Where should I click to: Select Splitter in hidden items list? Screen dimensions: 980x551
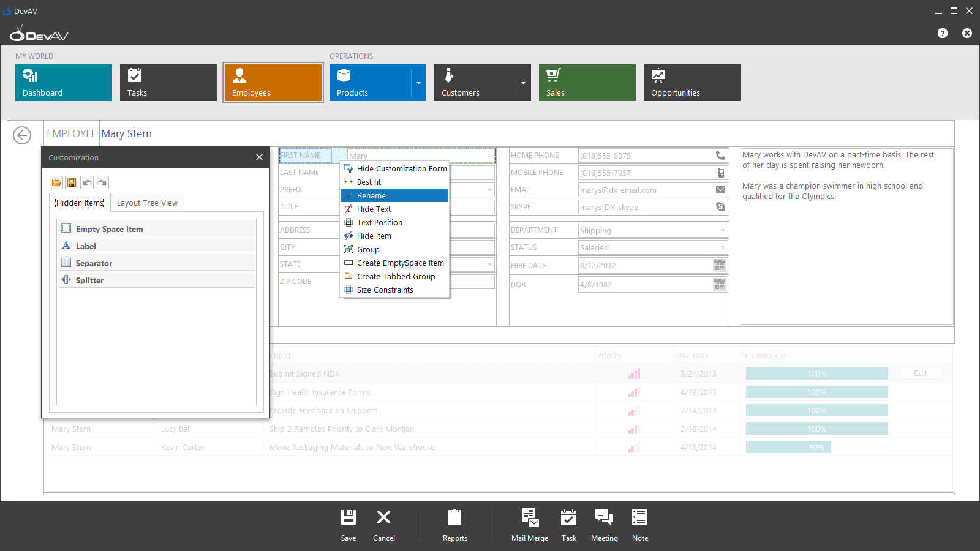157,280
